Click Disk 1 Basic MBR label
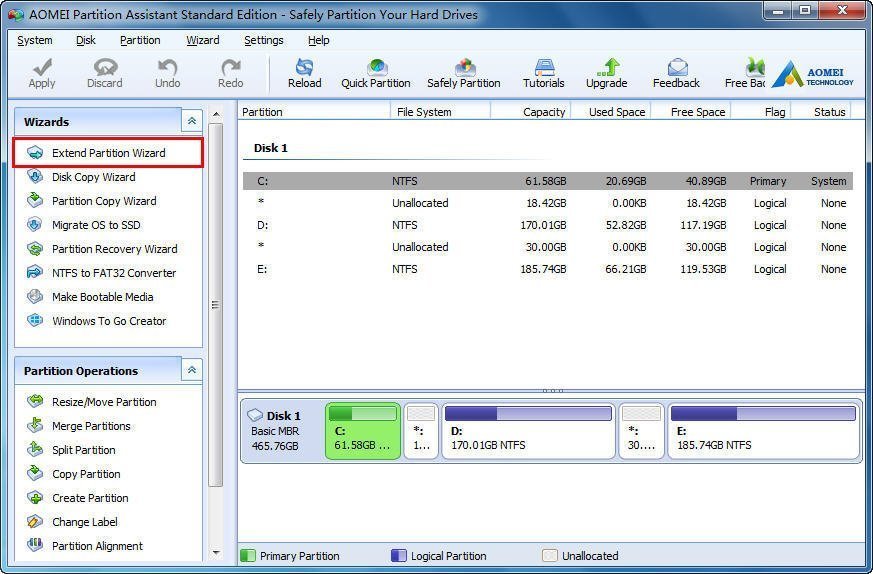This screenshot has width=873, height=574. click(275, 431)
